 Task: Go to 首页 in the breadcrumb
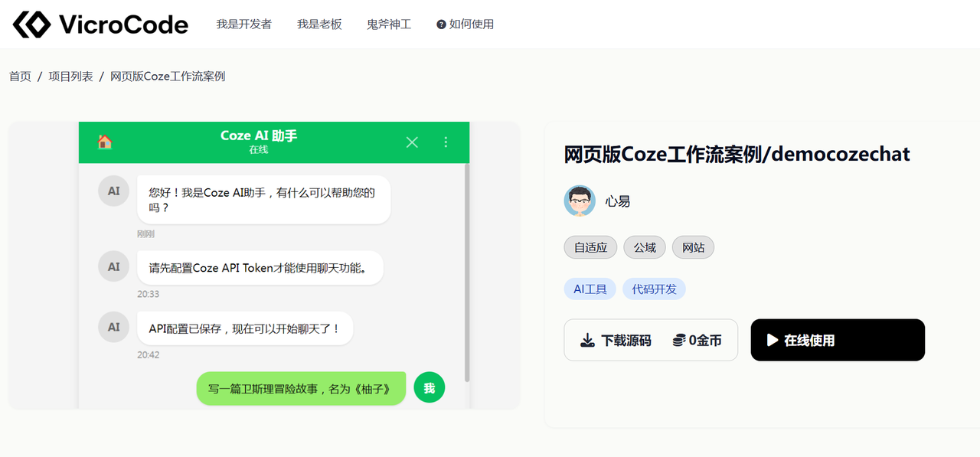tap(20, 77)
